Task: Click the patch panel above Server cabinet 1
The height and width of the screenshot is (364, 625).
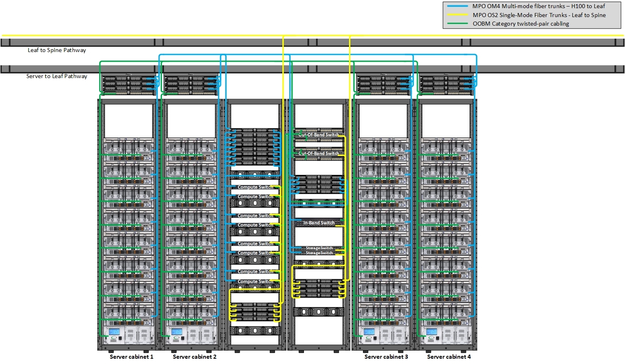Action: click(x=127, y=83)
